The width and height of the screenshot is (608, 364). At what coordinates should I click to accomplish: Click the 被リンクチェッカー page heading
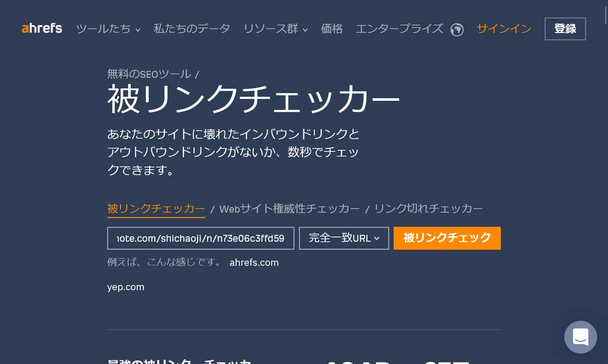click(253, 101)
